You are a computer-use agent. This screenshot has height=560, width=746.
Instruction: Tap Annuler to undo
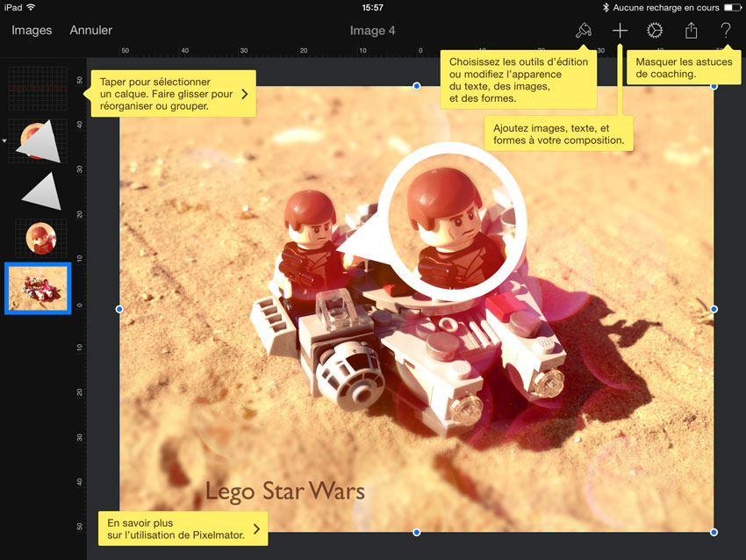pos(91,30)
